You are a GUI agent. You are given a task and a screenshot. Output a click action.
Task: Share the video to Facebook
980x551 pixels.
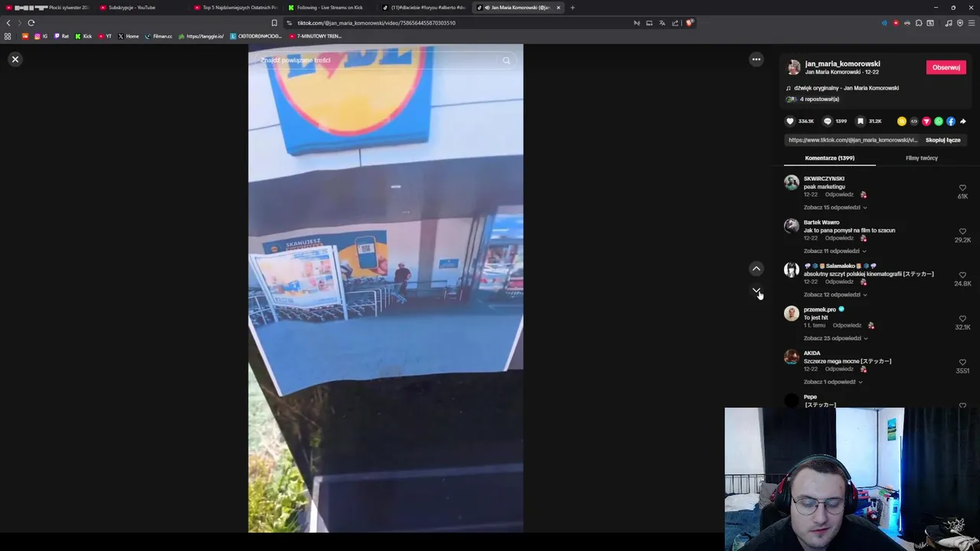pos(951,121)
